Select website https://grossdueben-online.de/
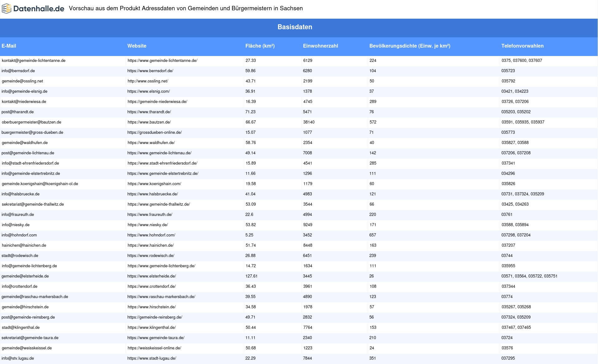 pyautogui.click(x=154, y=133)
